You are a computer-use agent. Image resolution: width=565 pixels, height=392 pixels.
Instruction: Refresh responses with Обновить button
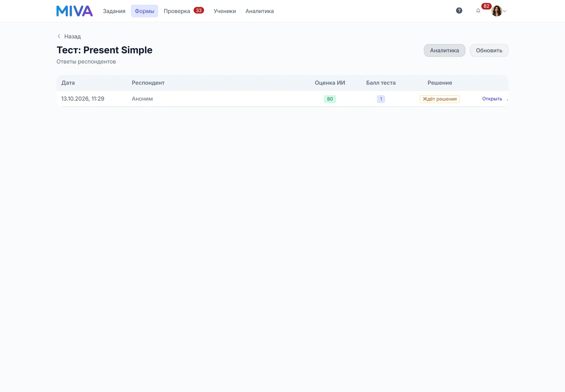click(489, 50)
